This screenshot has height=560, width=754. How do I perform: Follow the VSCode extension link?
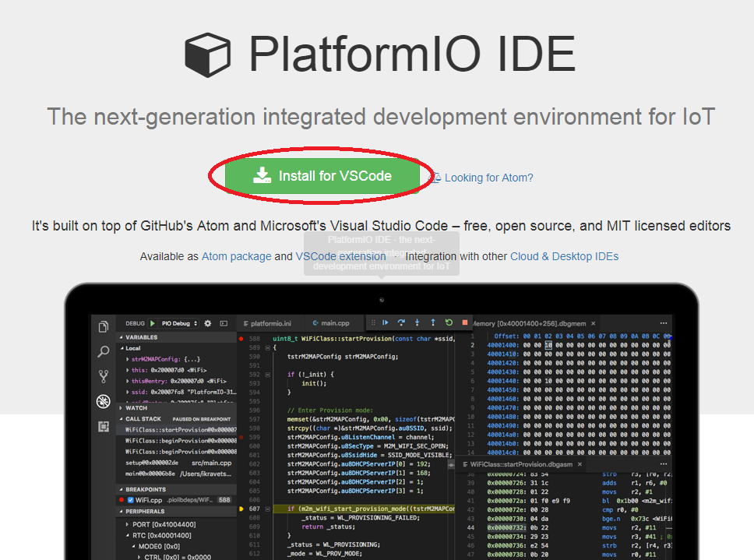340,256
